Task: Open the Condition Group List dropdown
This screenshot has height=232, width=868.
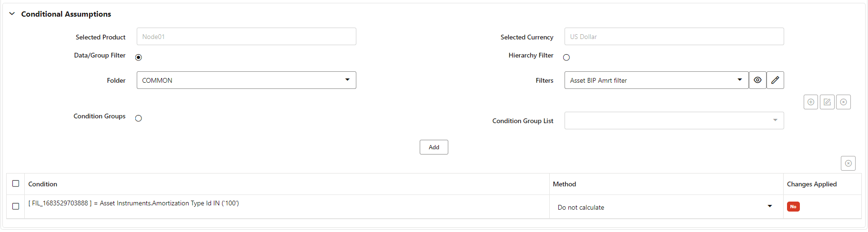Action: tap(674, 121)
